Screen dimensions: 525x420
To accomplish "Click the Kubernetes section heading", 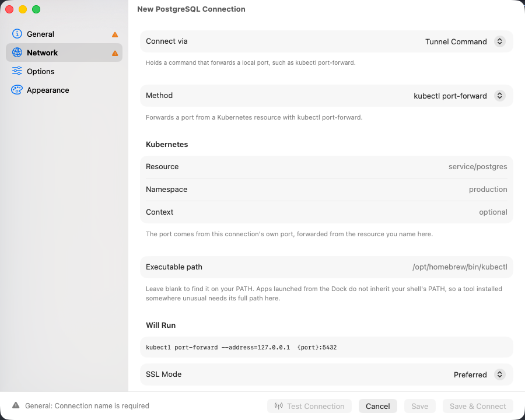I will 167,144.
